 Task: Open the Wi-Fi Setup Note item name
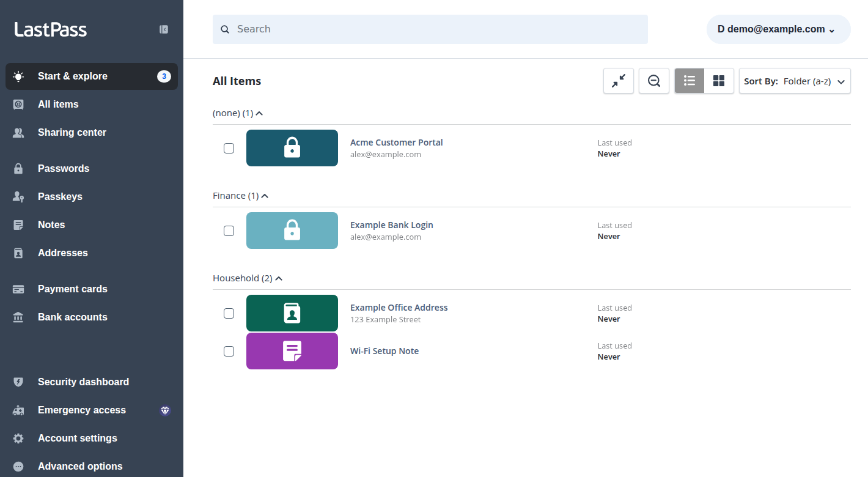(384, 351)
